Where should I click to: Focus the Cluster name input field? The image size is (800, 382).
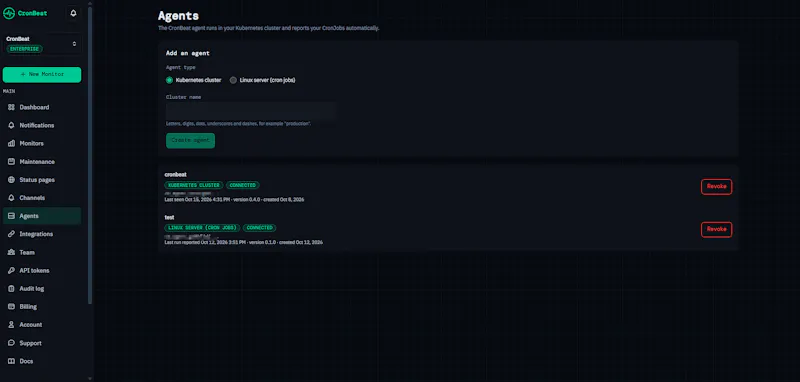251,111
